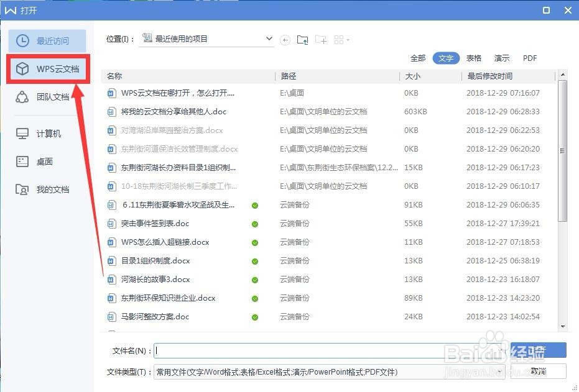Go to 计算机 in the sidebar
The height and width of the screenshot is (392, 579).
[x=39, y=134]
